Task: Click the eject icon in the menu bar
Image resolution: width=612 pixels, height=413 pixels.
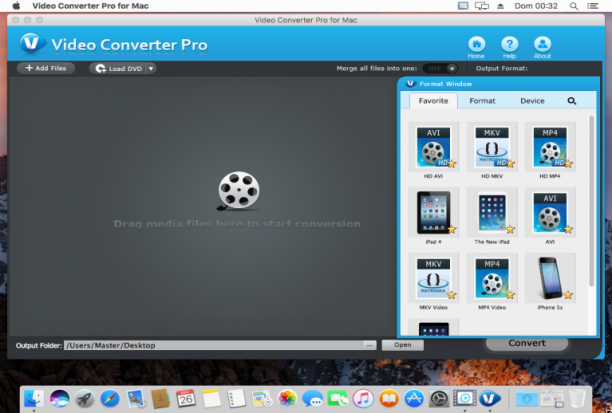Action: (500, 6)
